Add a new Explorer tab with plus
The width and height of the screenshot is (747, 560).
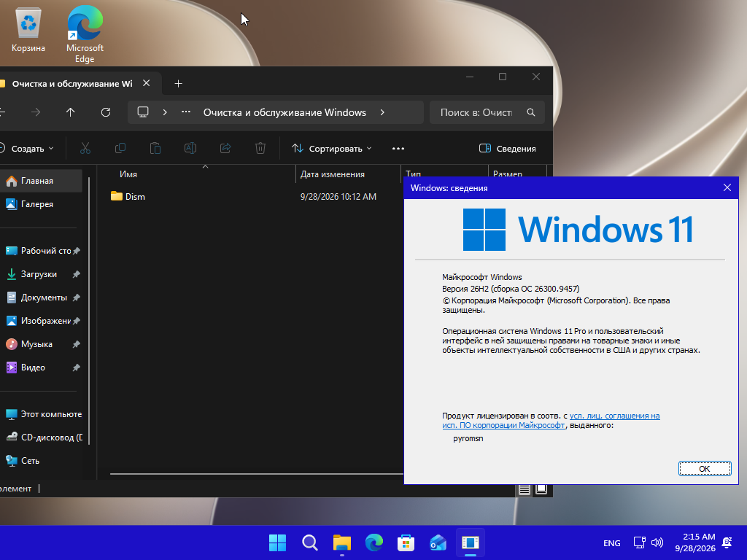click(178, 84)
